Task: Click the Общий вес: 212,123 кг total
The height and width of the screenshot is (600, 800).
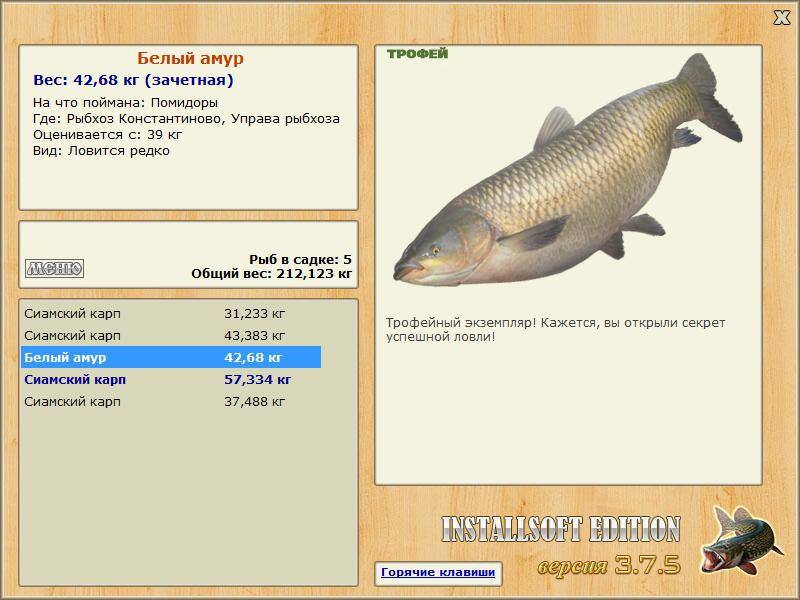Action: (271, 274)
